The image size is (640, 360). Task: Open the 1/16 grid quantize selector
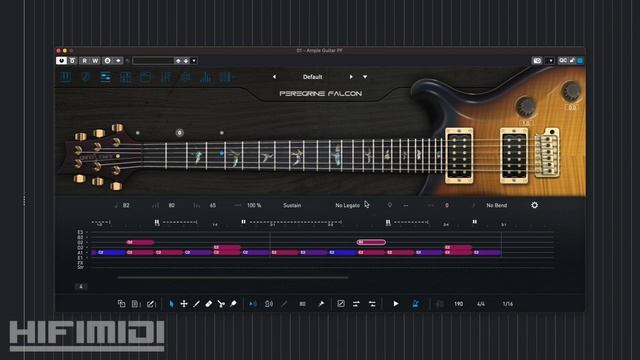point(508,304)
